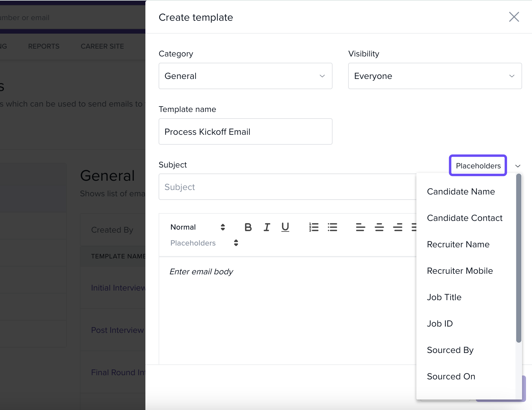Open the Category dropdown showing General
The width and height of the screenshot is (532, 410).
click(245, 76)
